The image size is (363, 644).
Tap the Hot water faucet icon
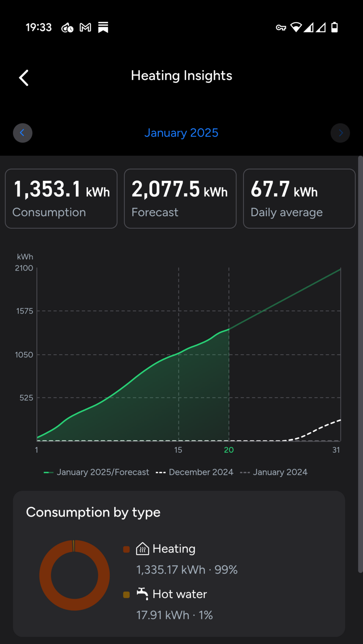click(x=142, y=594)
